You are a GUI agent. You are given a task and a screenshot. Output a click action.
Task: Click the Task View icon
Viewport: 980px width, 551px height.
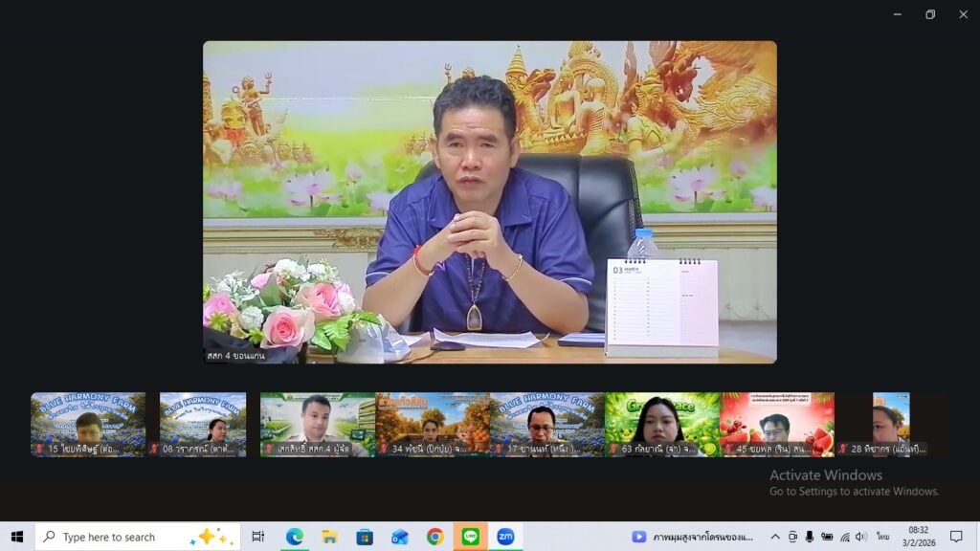258,537
